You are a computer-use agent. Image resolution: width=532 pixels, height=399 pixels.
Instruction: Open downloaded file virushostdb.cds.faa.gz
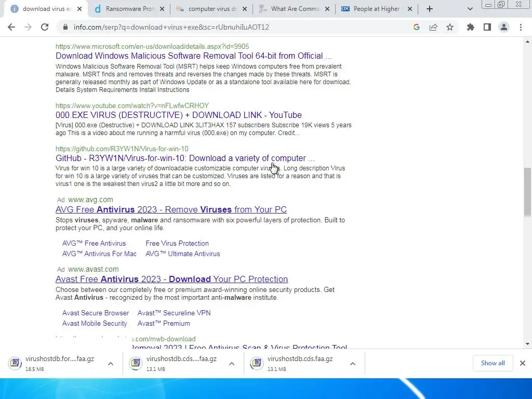point(300,359)
